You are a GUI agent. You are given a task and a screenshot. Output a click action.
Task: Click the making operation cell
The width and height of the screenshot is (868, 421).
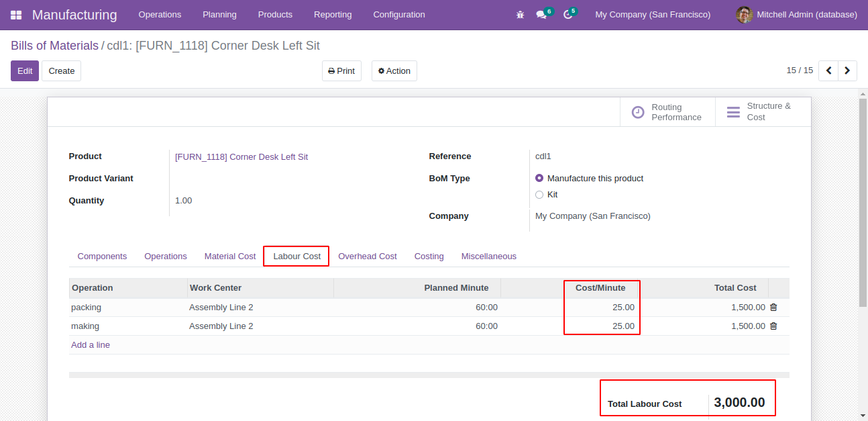click(x=128, y=326)
